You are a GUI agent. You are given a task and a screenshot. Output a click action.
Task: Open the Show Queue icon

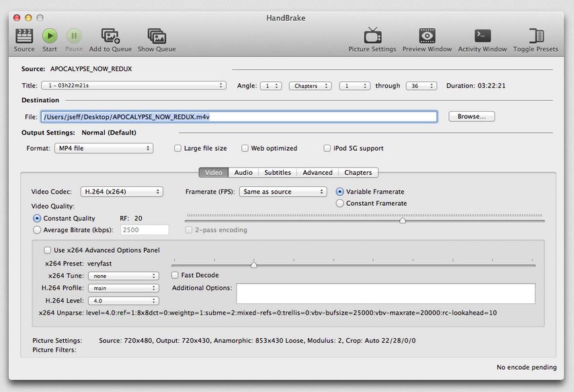click(x=157, y=36)
